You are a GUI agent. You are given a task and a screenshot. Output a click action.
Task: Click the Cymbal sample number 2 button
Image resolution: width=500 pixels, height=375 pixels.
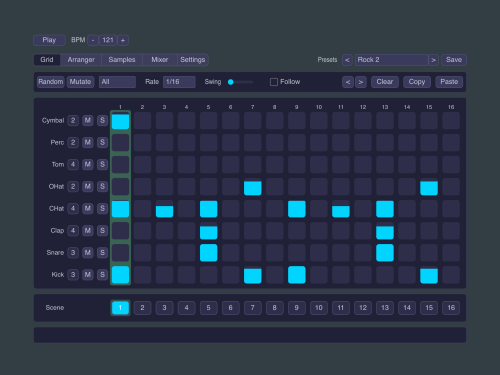73,120
